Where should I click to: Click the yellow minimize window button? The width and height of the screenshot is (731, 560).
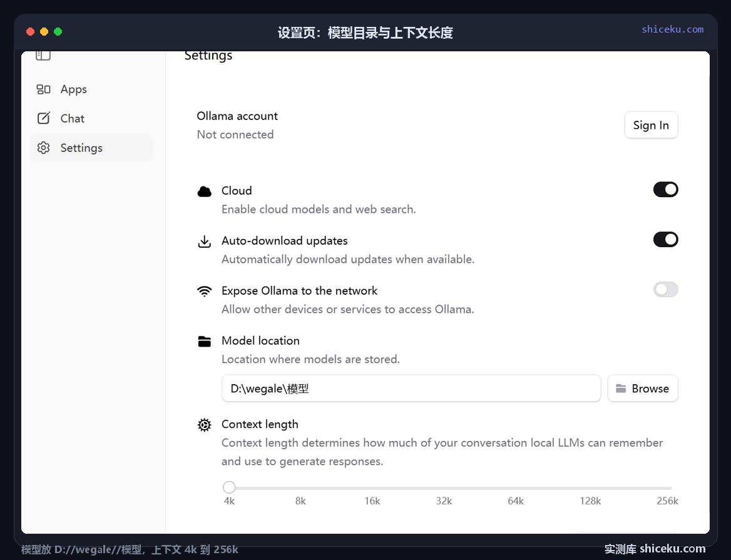click(x=44, y=32)
